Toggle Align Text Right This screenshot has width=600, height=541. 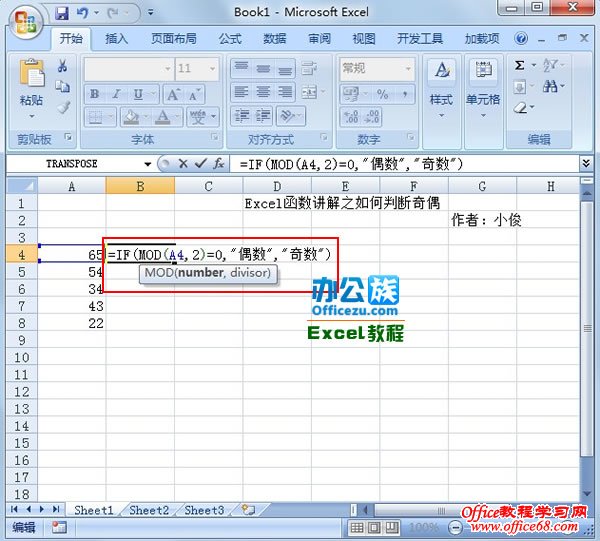pyautogui.click(x=285, y=92)
